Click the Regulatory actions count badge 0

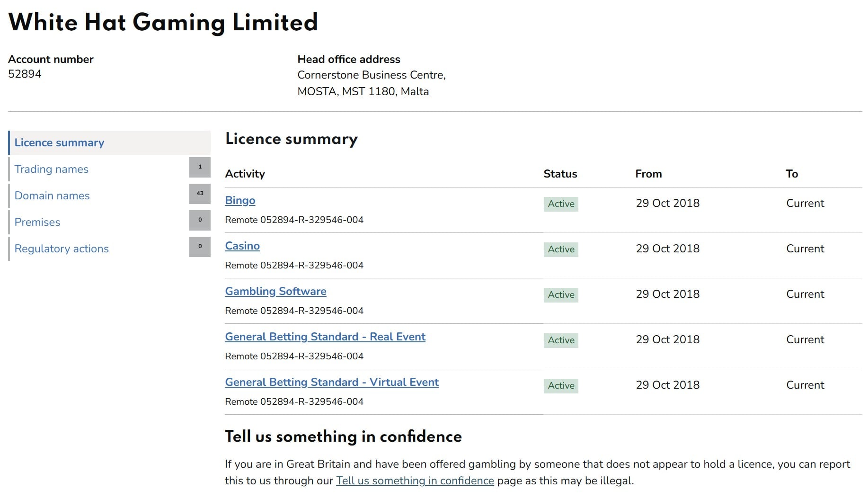(200, 247)
